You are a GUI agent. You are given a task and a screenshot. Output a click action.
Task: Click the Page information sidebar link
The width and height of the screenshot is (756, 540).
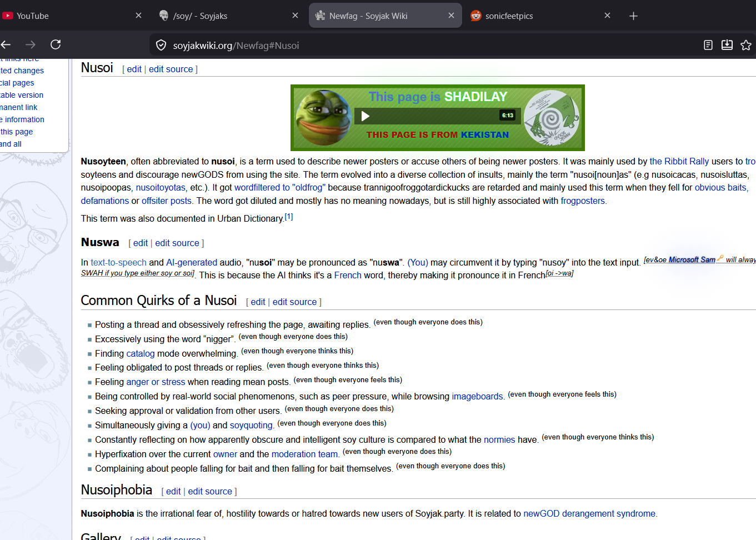coord(23,119)
